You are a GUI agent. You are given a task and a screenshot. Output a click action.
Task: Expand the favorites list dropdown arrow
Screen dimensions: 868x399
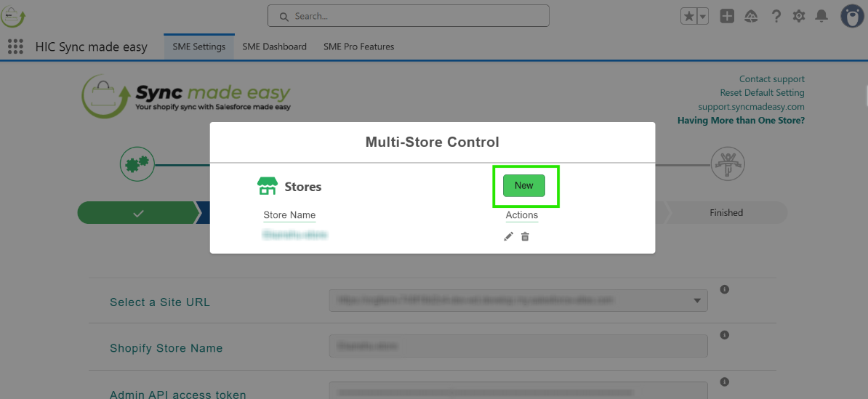coord(703,17)
